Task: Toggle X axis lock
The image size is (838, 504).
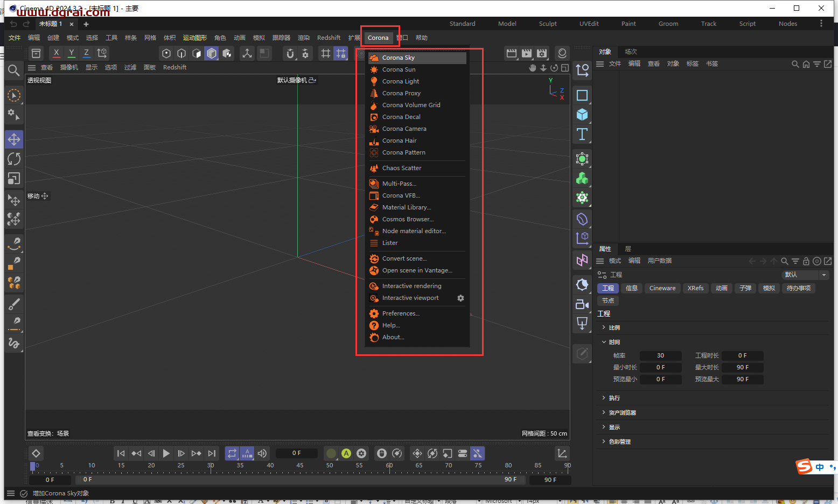Action: point(56,53)
